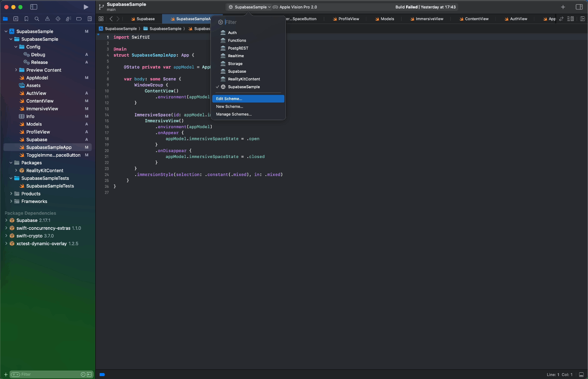
Task: Open the Debug navigator spray icon
Action: coord(68,19)
